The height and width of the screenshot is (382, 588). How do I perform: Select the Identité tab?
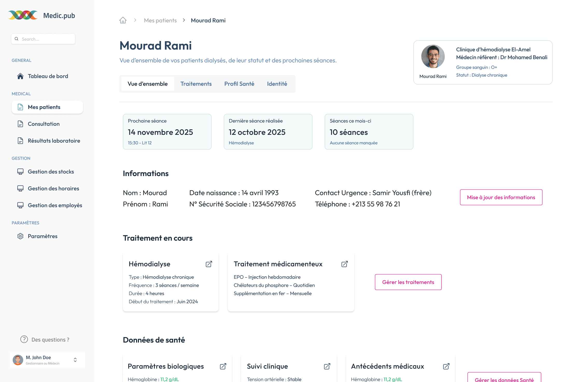[x=277, y=84]
